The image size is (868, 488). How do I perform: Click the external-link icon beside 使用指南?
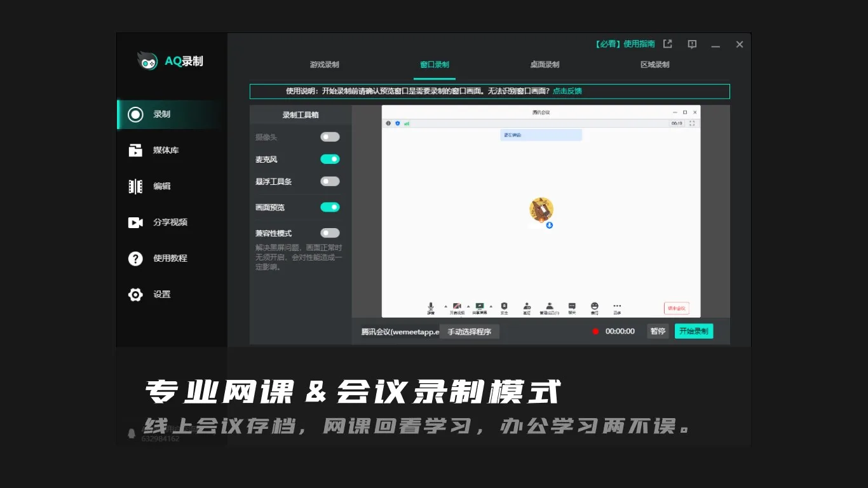pyautogui.click(x=667, y=44)
